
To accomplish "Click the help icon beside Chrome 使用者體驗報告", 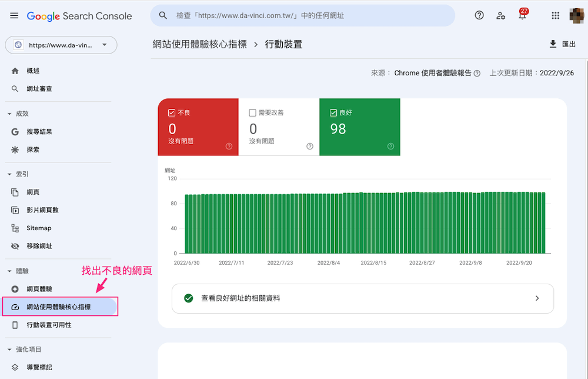I will pyautogui.click(x=477, y=74).
